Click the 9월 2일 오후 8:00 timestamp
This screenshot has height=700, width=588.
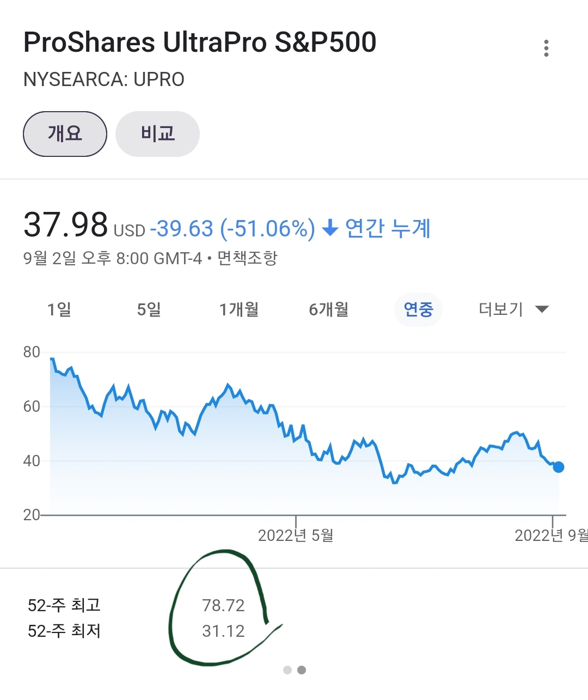pyautogui.click(x=113, y=258)
